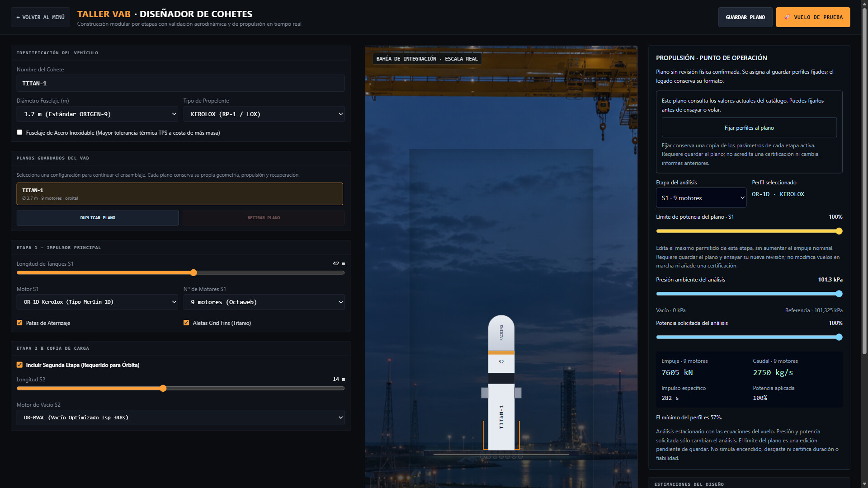Image resolution: width=868 pixels, height=488 pixels.
Task: Toggle Fuselaje de Acero Inoxidable checkbox
Action: 19,132
